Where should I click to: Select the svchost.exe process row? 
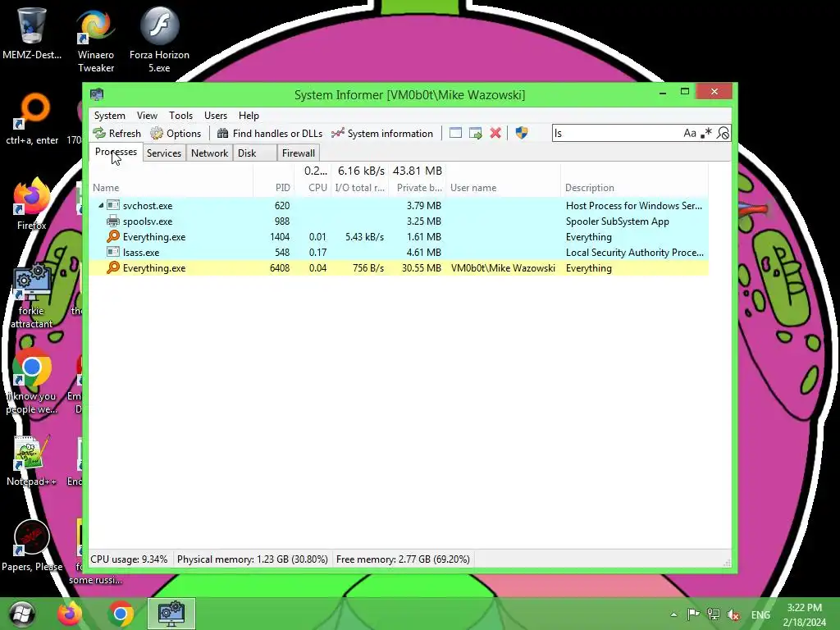coord(399,206)
